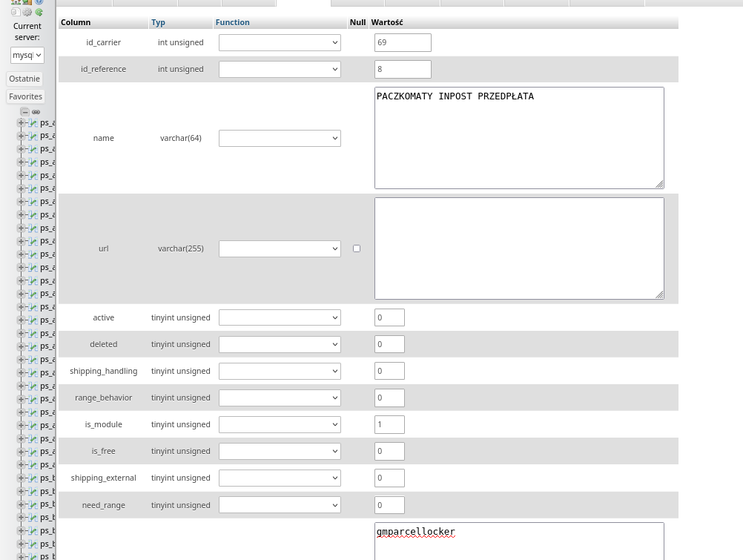
Task: Click the id_reference column label
Action: pos(103,69)
